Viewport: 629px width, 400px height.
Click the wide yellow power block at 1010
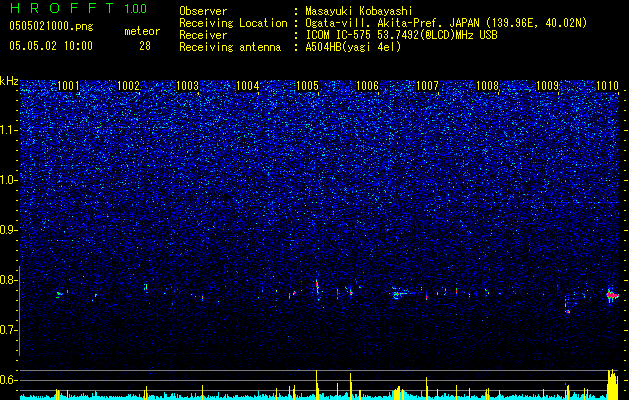613,384
